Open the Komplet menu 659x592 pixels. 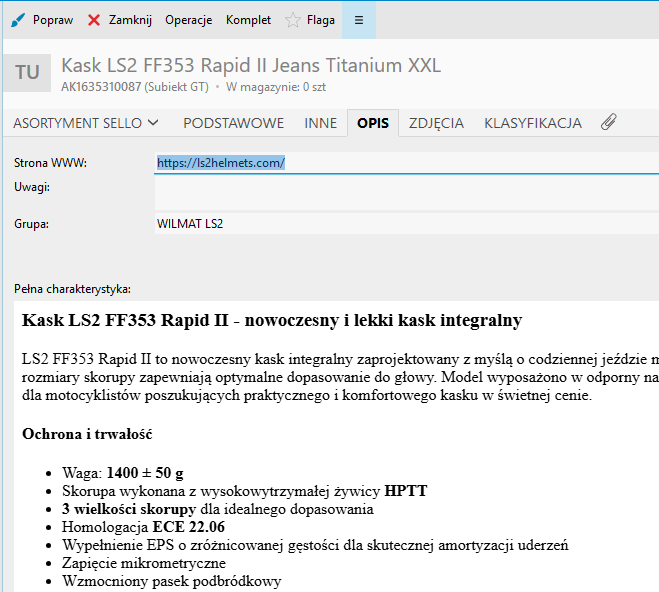[248, 20]
